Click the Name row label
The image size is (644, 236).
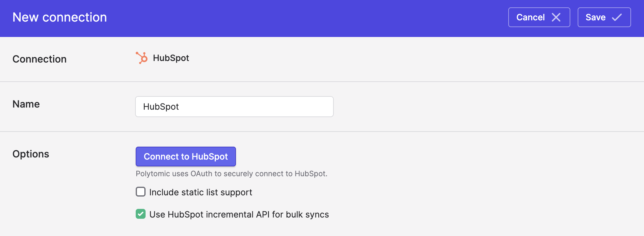point(26,104)
